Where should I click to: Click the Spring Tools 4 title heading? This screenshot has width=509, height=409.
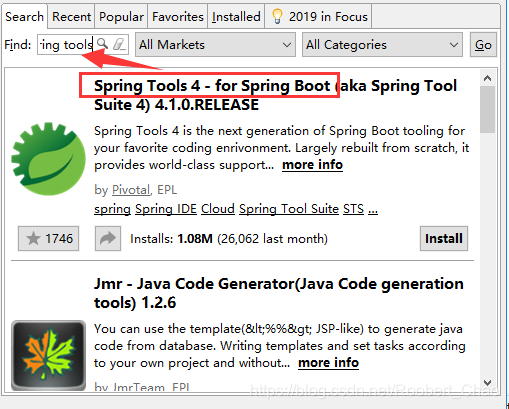point(275,95)
